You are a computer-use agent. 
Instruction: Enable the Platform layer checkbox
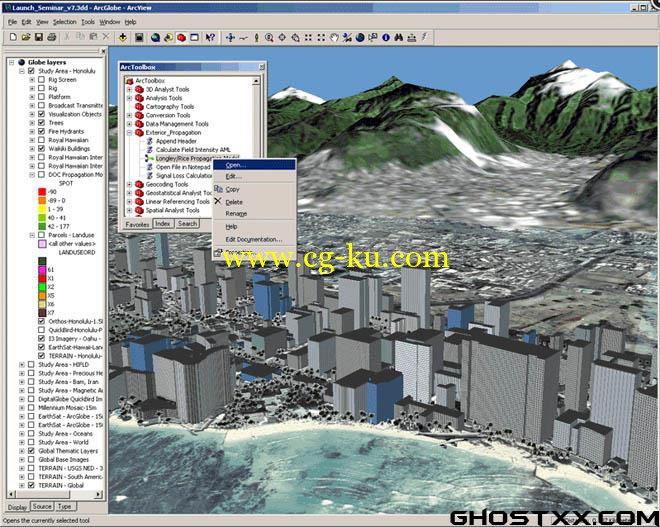click(x=41, y=97)
